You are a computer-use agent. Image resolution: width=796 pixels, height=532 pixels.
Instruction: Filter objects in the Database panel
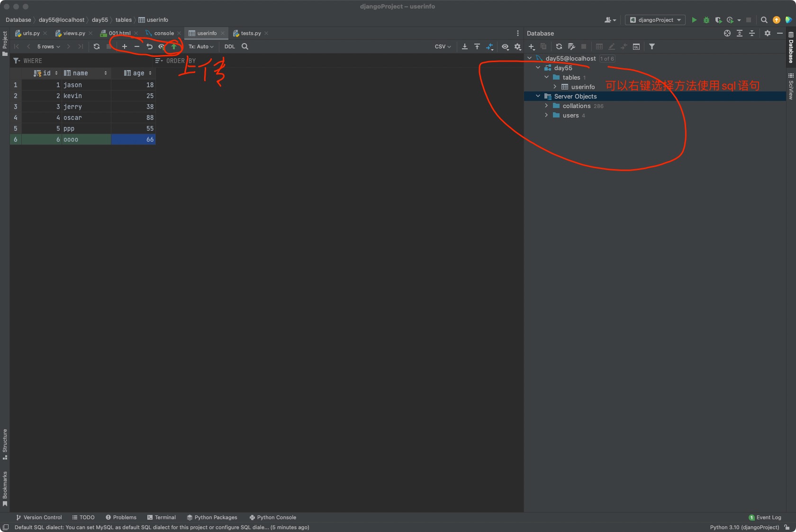point(652,46)
